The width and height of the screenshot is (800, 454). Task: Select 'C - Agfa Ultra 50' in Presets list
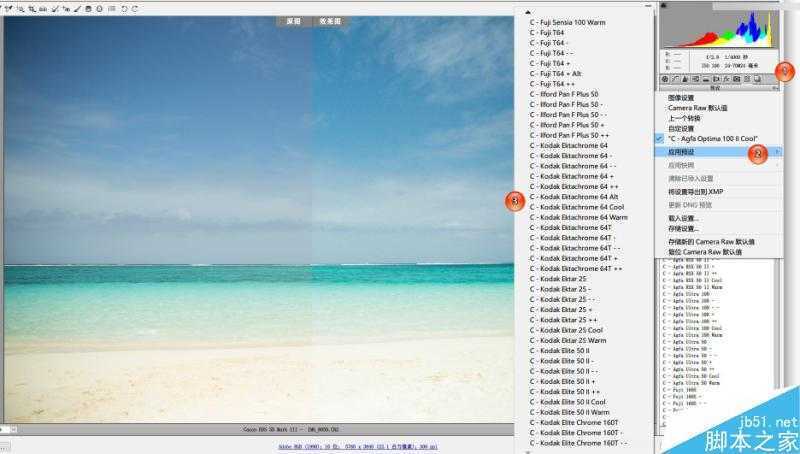click(685, 342)
